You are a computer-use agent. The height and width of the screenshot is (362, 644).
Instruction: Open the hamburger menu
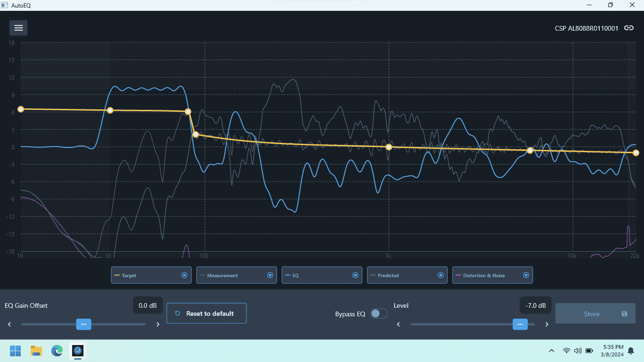pyautogui.click(x=18, y=28)
